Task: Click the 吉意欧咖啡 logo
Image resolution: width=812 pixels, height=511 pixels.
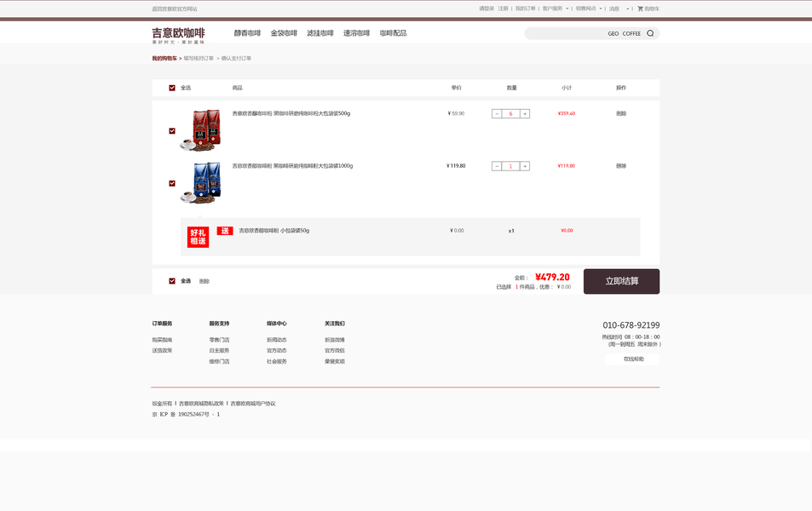Action: pyautogui.click(x=178, y=35)
